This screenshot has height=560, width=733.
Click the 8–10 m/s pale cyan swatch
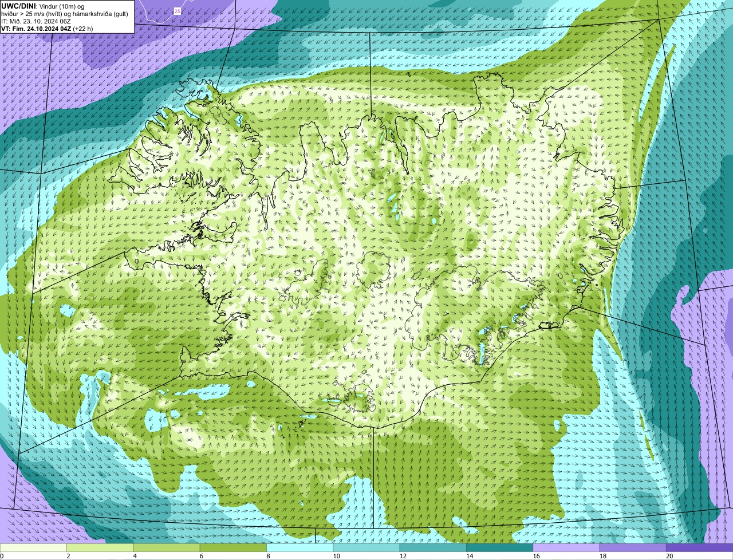pos(300,548)
